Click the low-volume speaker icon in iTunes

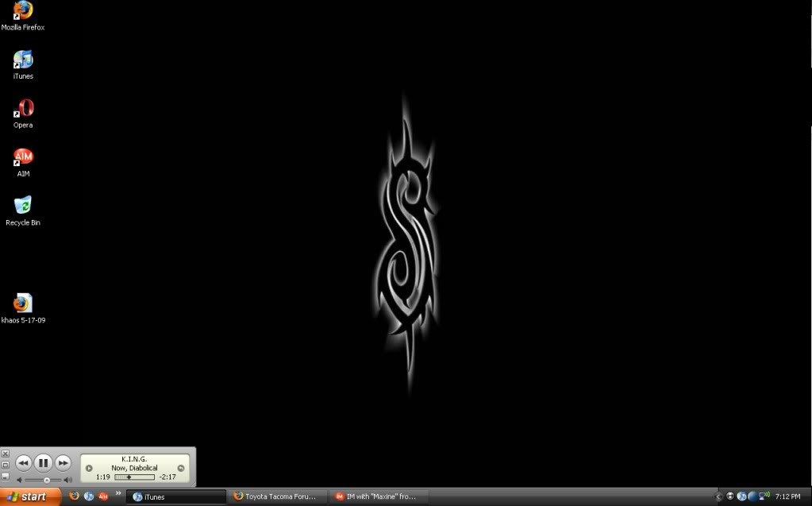pos(19,480)
